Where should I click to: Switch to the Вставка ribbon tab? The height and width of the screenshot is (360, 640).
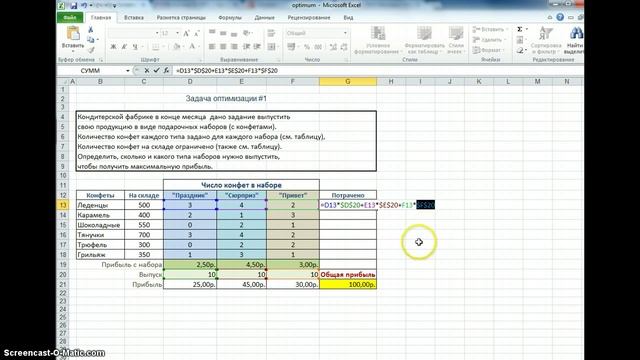[x=133, y=18]
